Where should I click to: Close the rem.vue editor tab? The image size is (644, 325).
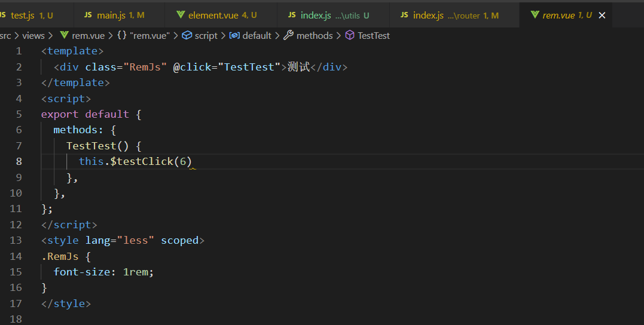(602, 16)
